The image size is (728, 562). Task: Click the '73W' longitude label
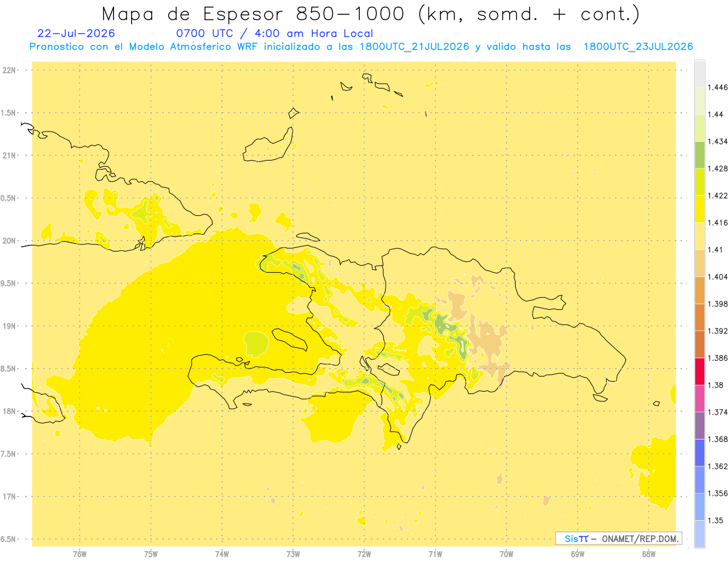pos(293,554)
